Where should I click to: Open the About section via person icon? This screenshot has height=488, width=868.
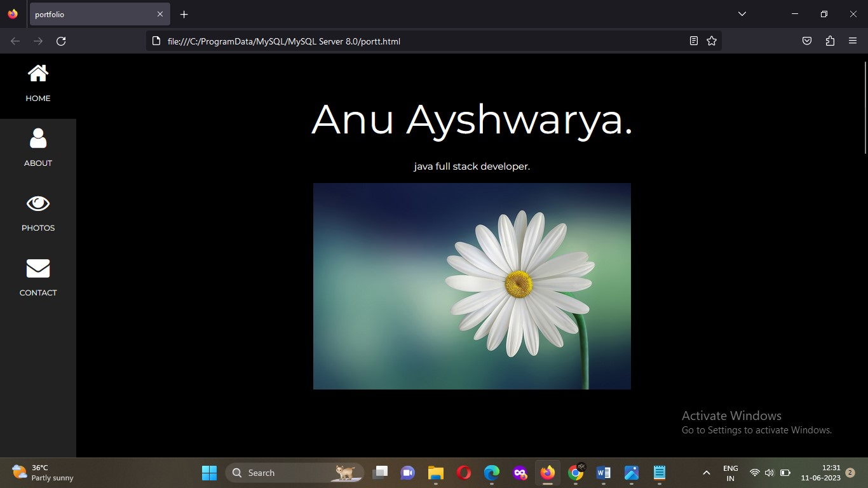(37, 138)
